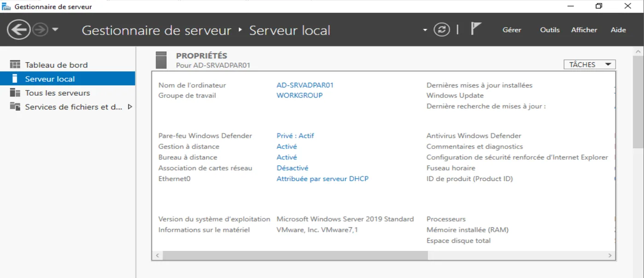Open the notifications flag icon
Viewport: 644px width, 278px height.
click(x=476, y=29)
